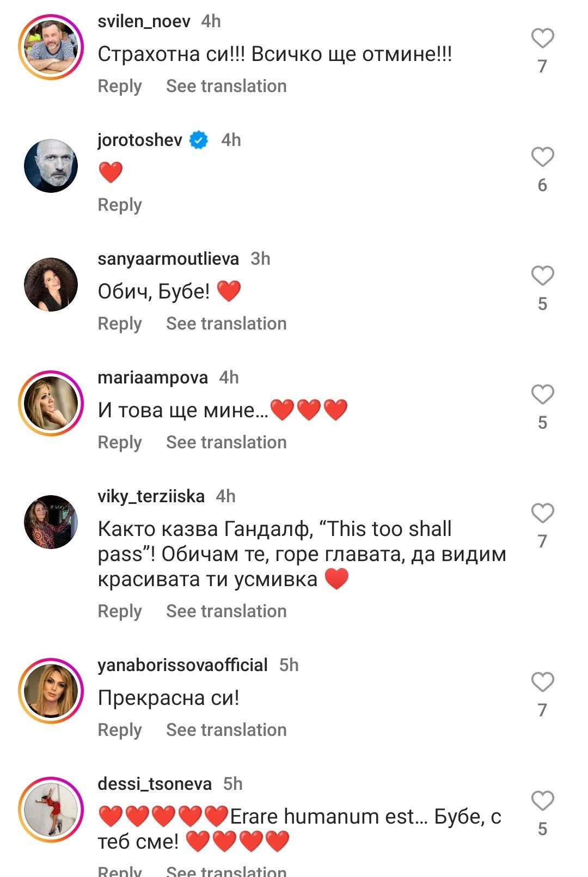Viewport: 588px width, 877px height.
Task: Go to dessi_tsoneva's profile via username
Action: [155, 784]
